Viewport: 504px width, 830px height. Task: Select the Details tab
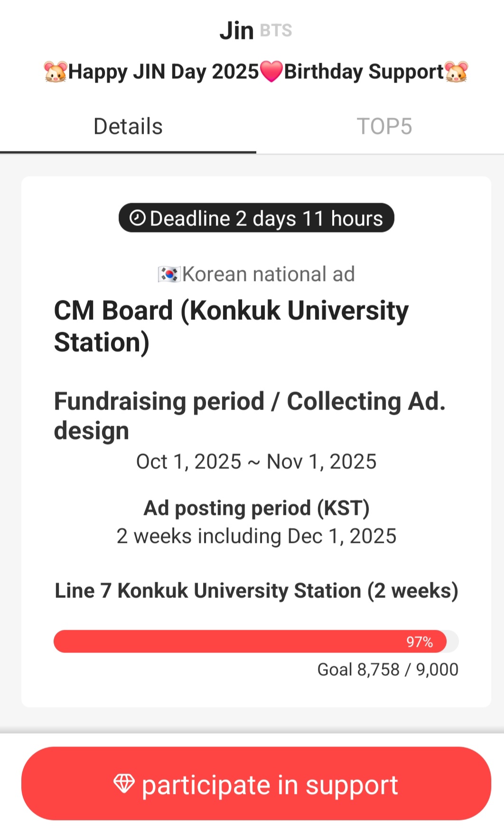point(128,127)
